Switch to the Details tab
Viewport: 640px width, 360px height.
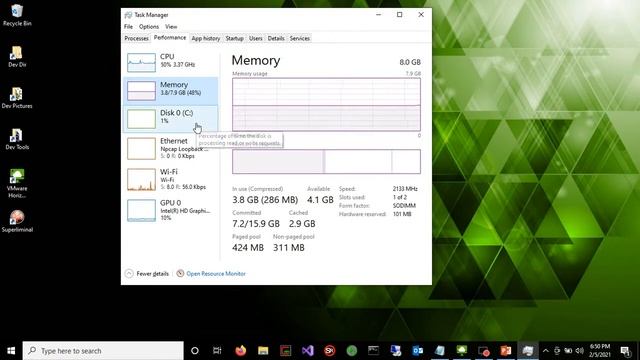pyautogui.click(x=276, y=38)
